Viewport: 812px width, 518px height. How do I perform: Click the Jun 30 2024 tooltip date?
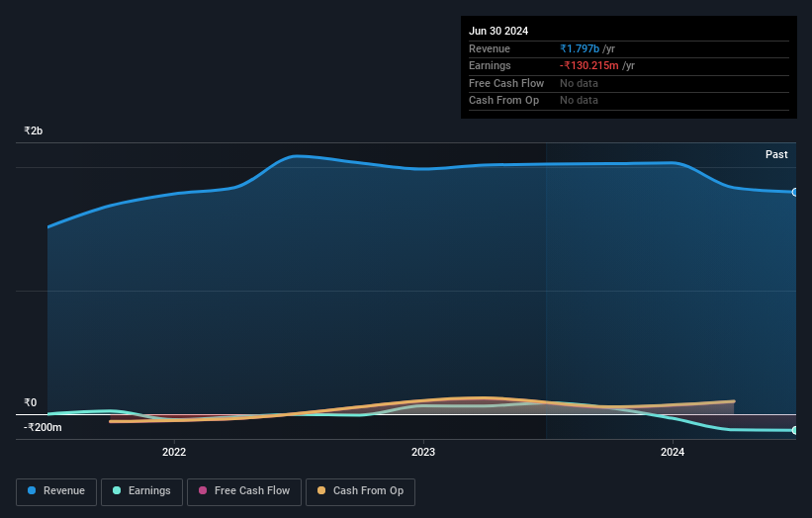tap(498, 31)
